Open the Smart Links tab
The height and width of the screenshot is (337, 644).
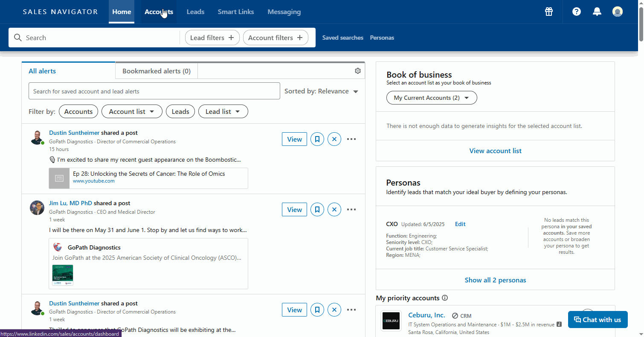[x=236, y=12]
